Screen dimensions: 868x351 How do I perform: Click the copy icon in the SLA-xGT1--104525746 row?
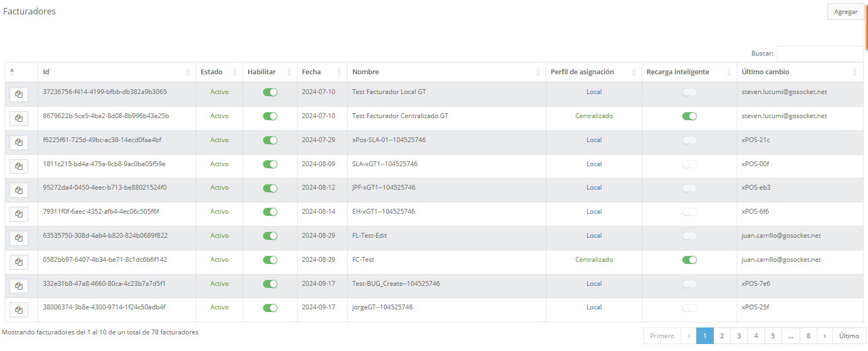point(19,167)
